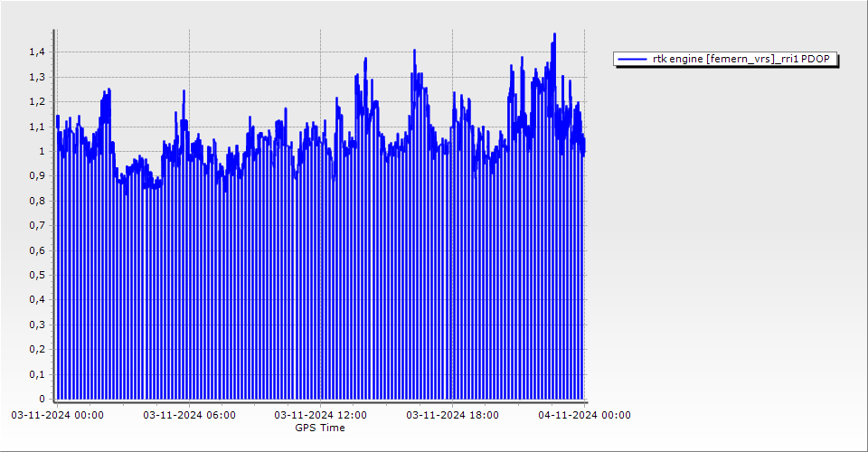Viewport: 868px width, 452px height.
Task: Click the '1,2' y-axis tick label
Action: 35,102
